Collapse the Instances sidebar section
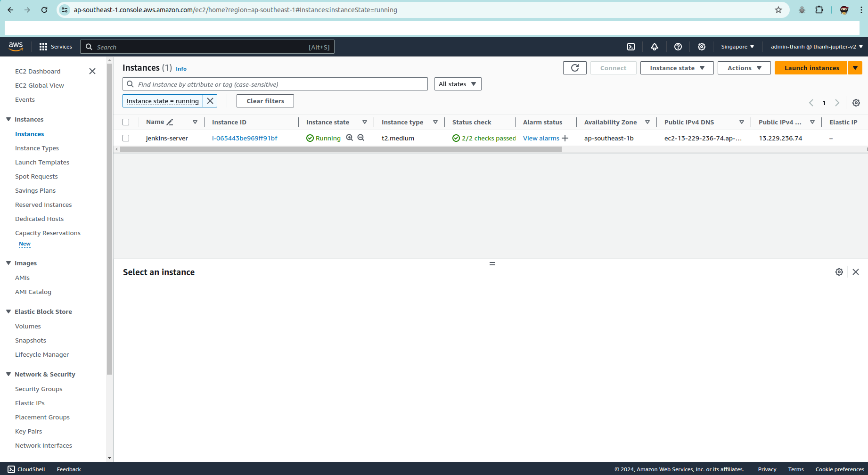Screen dimensions: 868x475 8,119
